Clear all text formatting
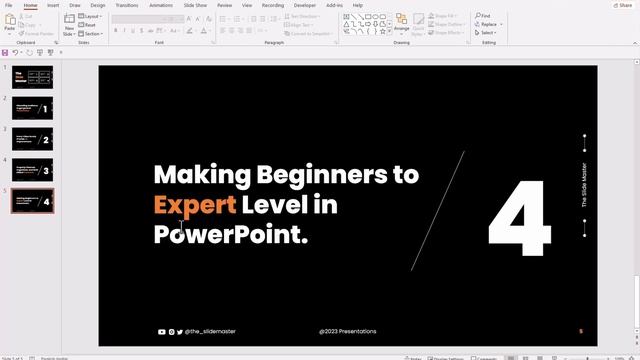Image resolution: width=640 pixels, height=360 pixels. coord(209,19)
